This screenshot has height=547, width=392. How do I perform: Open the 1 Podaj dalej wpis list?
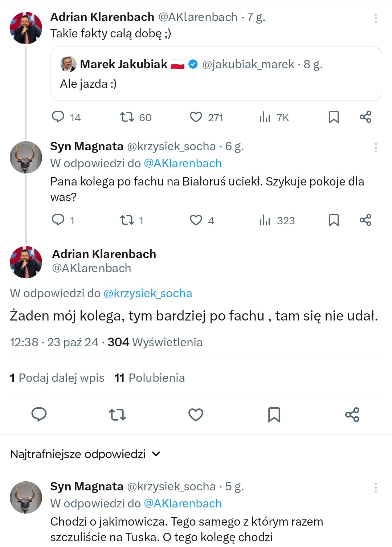tap(57, 378)
